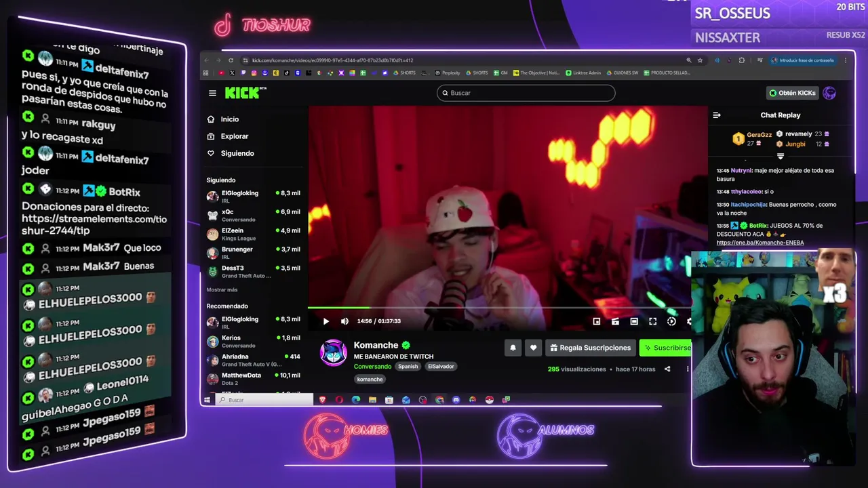Toggle picture-in-picture mini player icon
The image size is (868, 488).
tap(596, 321)
